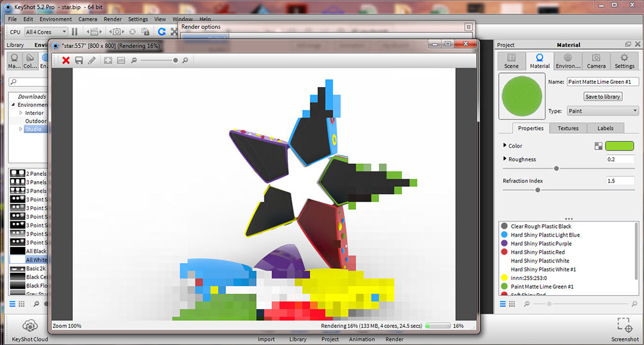Switch to the Settings tab in Project panel
Viewport: 644px width, 345px height.
pyautogui.click(x=624, y=61)
